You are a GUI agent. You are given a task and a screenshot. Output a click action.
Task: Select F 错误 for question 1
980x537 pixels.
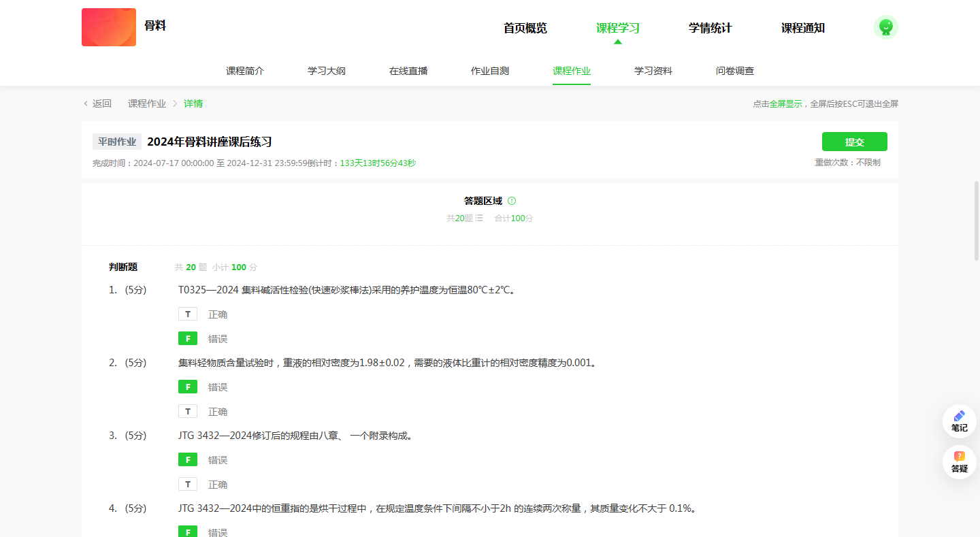click(x=188, y=339)
